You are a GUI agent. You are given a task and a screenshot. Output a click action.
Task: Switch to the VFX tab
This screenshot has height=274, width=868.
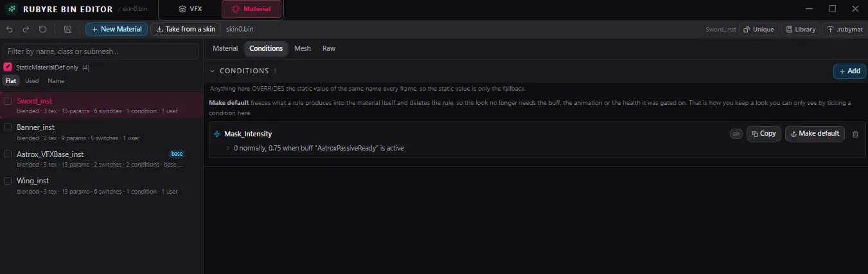tap(190, 9)
